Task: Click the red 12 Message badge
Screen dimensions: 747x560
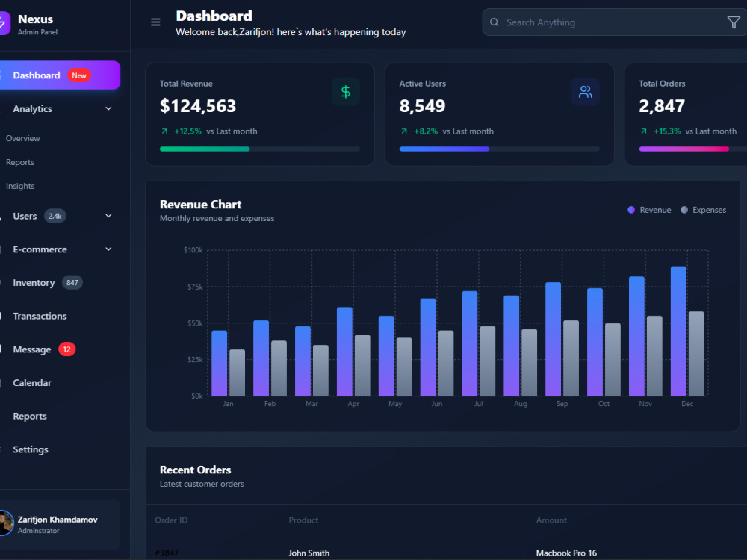Action: point(66,349)
